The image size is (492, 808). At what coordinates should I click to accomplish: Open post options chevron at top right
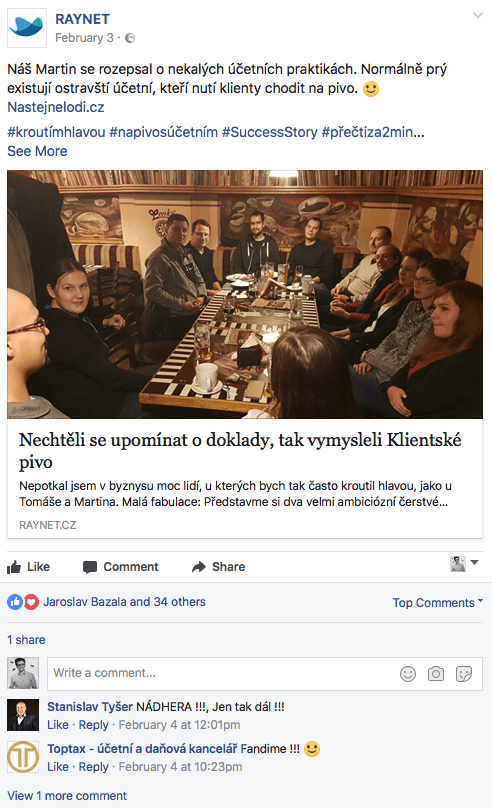coord(478,15)
